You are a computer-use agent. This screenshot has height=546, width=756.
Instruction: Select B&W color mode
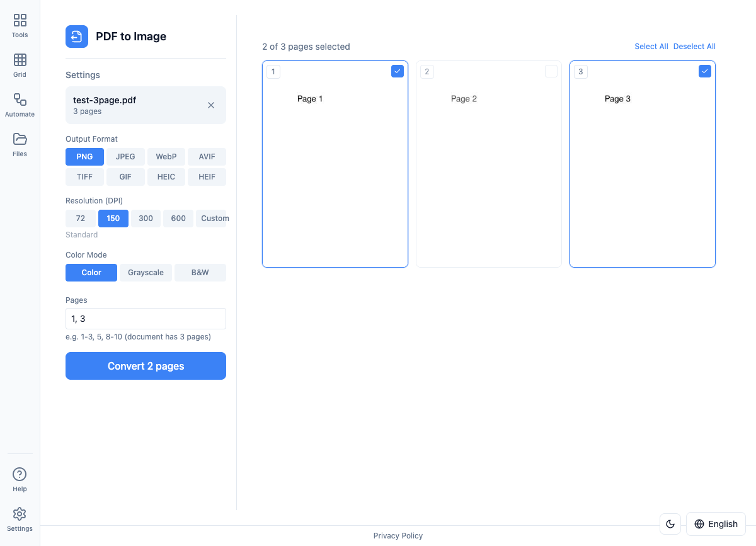pos(200,273)
